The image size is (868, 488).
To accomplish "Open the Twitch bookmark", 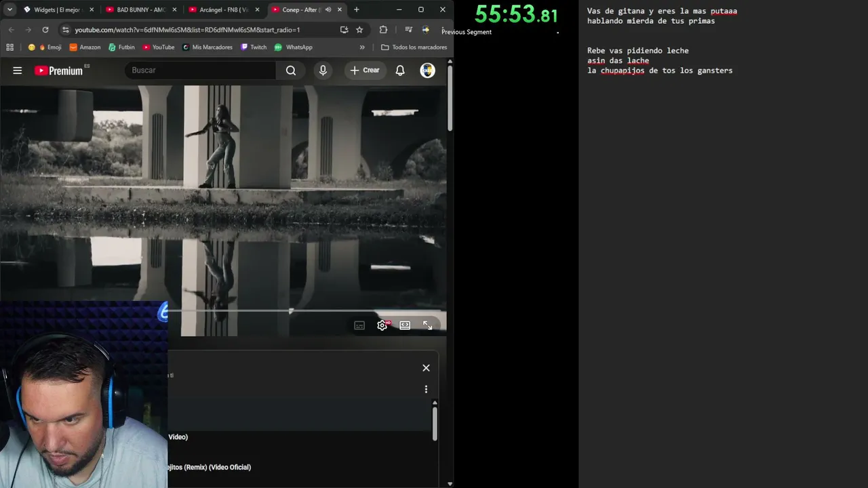I will coord(254,47).
